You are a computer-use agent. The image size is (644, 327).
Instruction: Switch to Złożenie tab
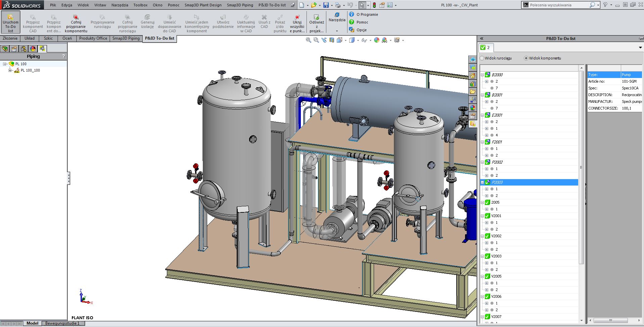10,38
